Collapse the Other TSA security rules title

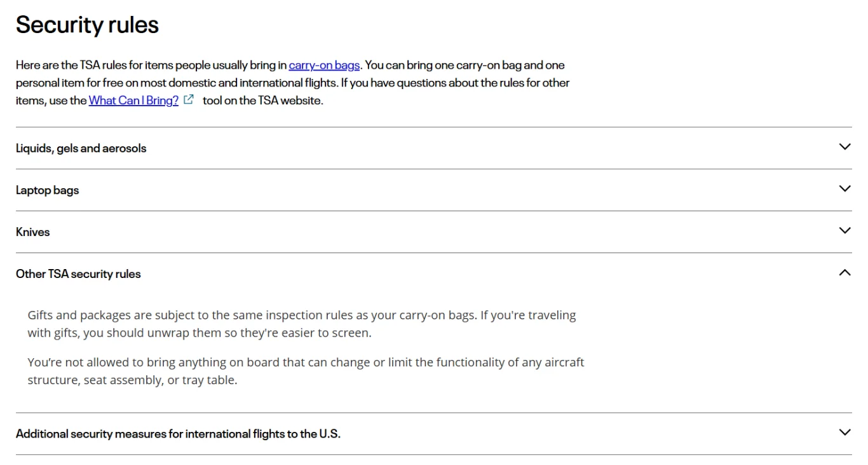tap(78, 274)
